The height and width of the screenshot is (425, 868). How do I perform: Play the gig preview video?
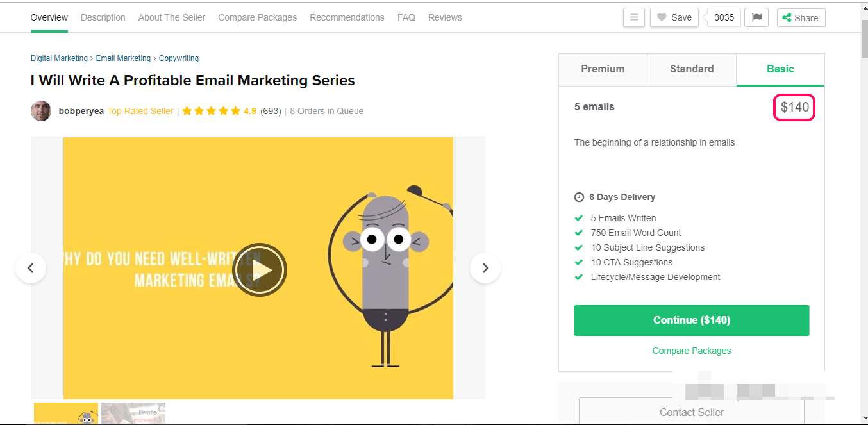[x=259, y=270]
